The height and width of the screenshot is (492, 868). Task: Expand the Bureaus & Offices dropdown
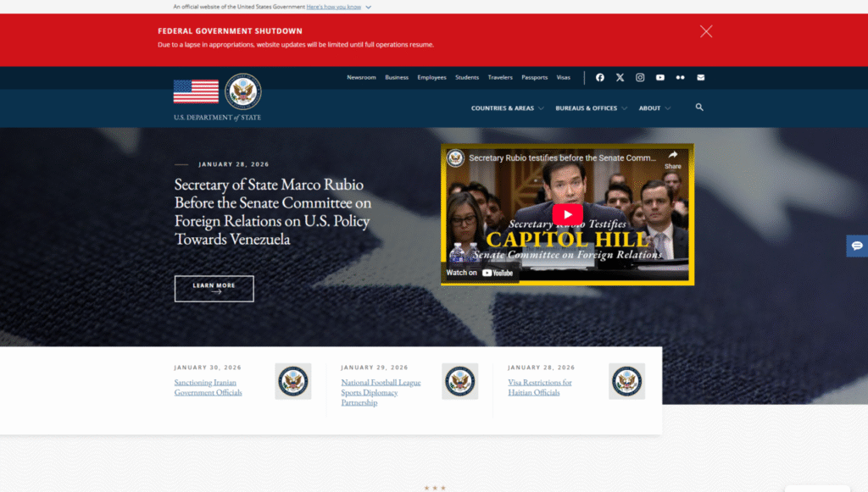[x=591, y=108]
